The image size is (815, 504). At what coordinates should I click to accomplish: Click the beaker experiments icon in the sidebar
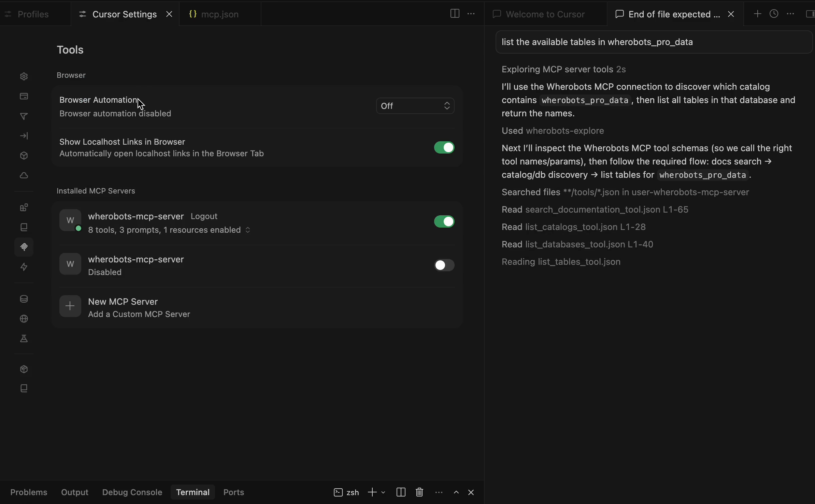click(24, 339)
